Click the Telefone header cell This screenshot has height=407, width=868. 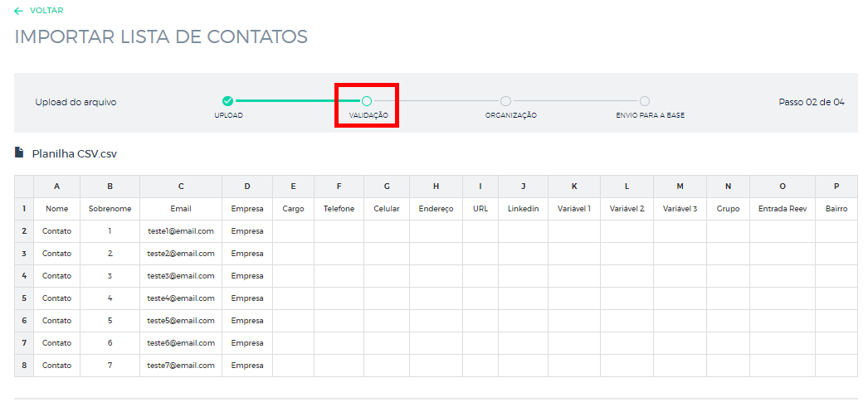(339, 209)
